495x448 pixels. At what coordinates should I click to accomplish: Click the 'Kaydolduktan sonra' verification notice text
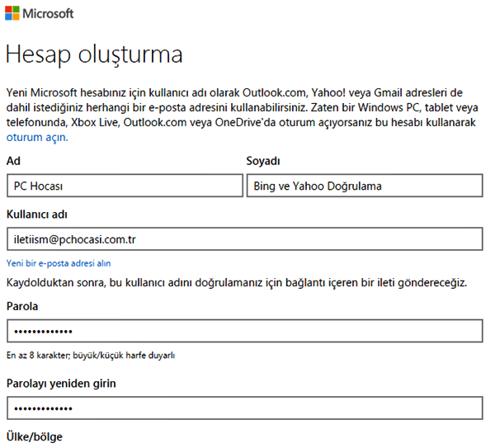tap(237, 283)
